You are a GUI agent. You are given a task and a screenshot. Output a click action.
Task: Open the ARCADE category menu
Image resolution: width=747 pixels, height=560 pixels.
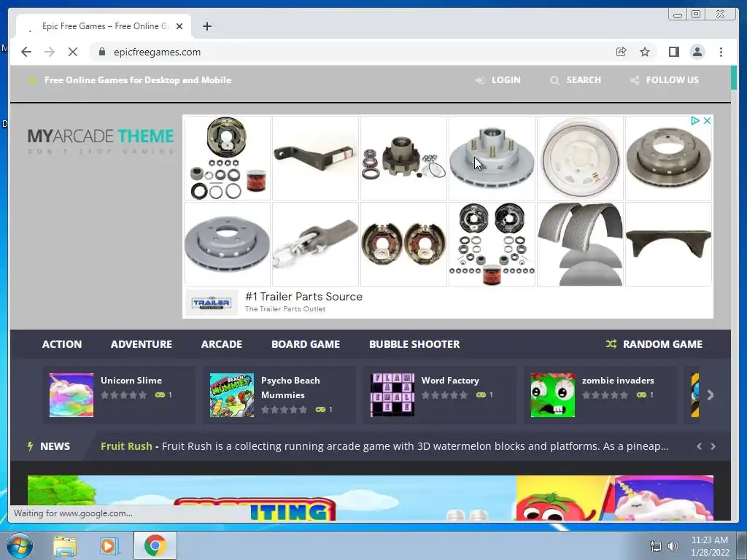coord(222,344)
